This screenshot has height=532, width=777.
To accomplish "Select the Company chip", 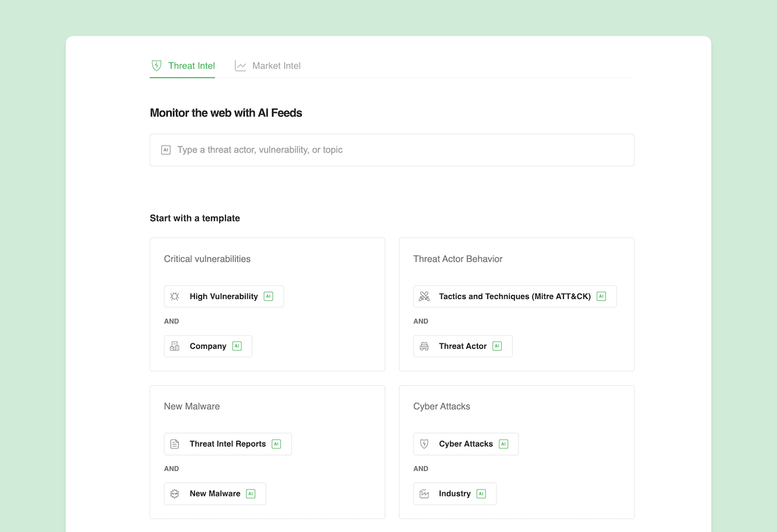I will [x=208, y=346].
